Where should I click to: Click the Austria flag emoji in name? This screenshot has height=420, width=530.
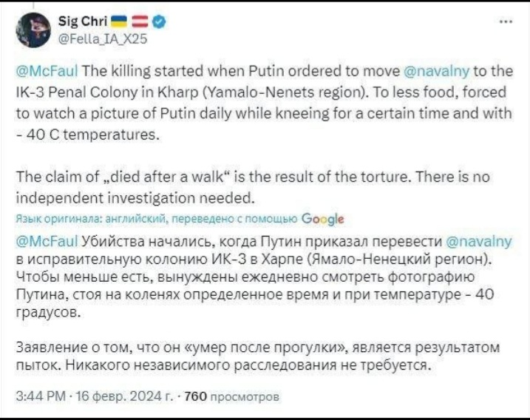pos(139,22)
